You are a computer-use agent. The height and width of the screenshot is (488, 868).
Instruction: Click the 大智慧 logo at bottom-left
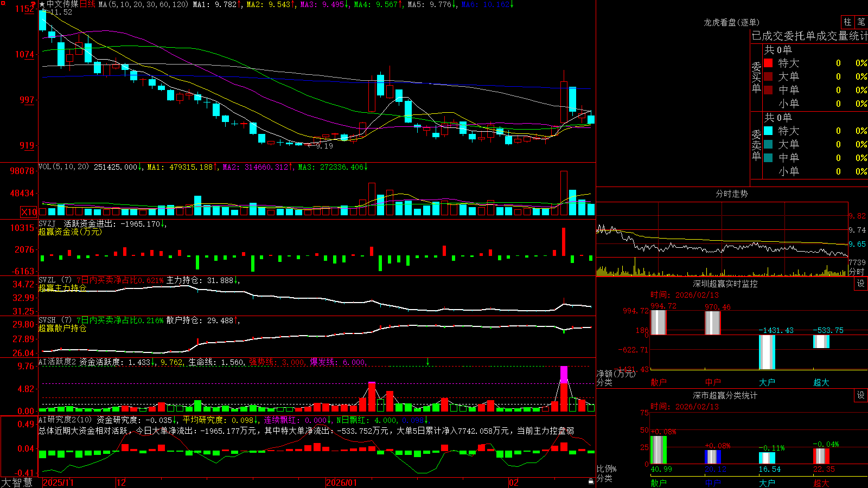tap(17, 483)
